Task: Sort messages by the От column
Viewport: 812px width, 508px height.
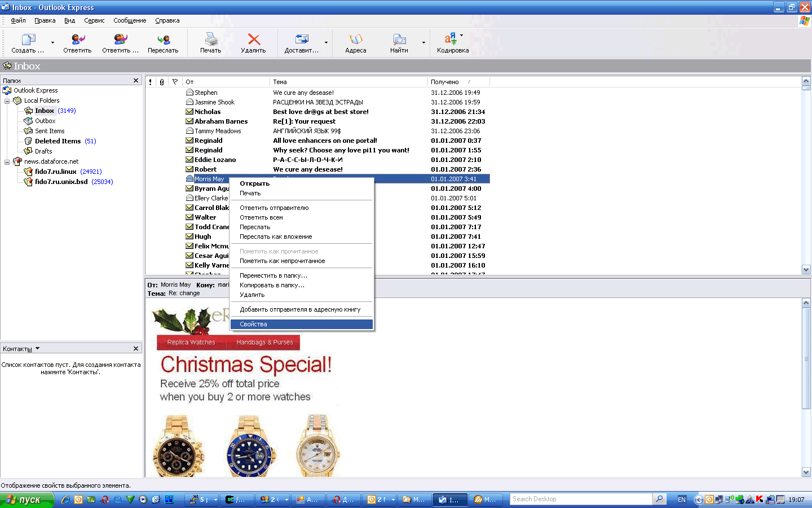Action: pos(226,82)
